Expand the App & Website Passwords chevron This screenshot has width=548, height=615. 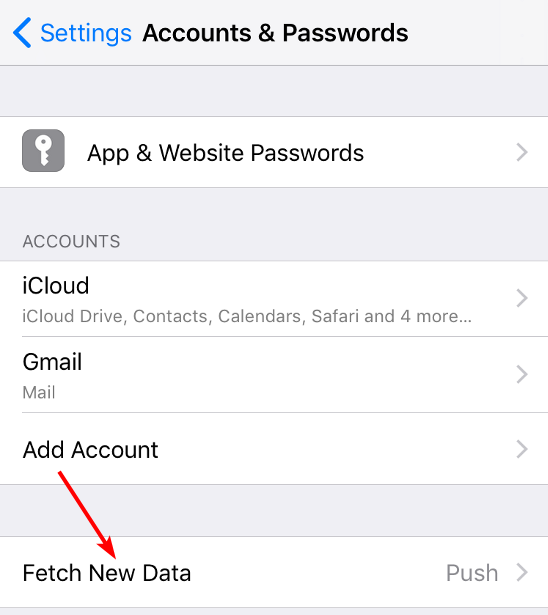pyautogui.click(x=522, y=152)
